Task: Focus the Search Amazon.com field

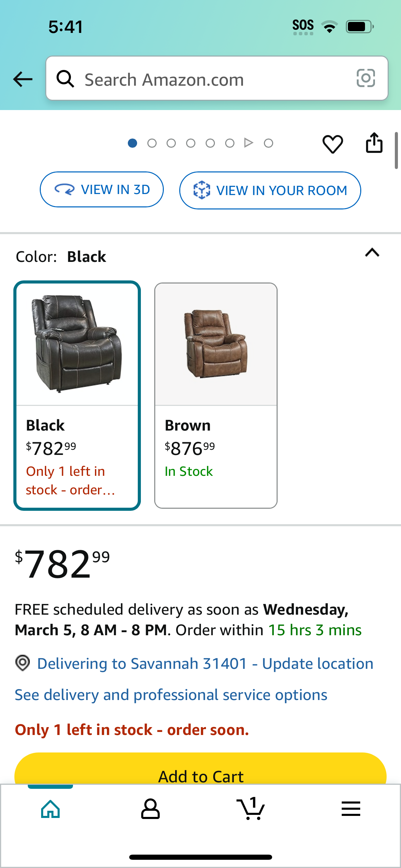Action: pos(217,79)
